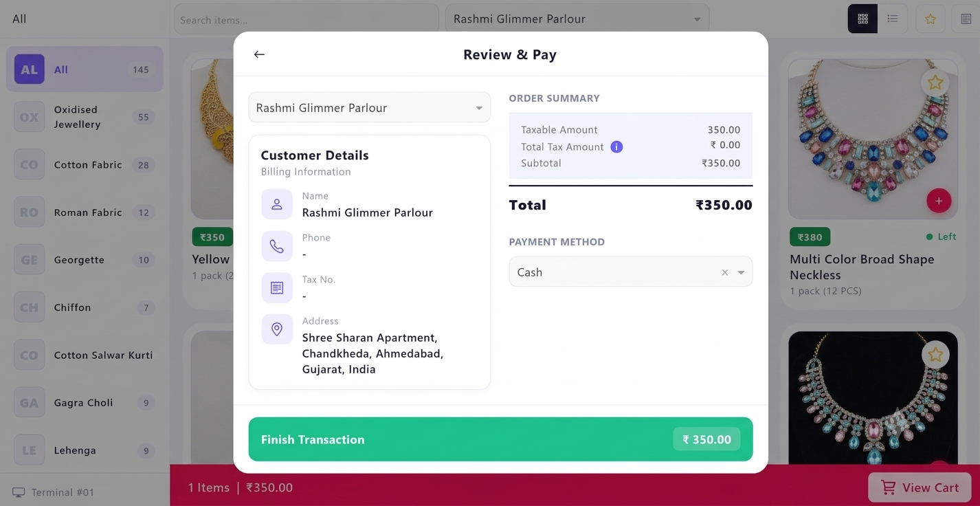Clear the Cash payment method selection
The width and height of the screenshot is (980, 506).
pos(724,272)
